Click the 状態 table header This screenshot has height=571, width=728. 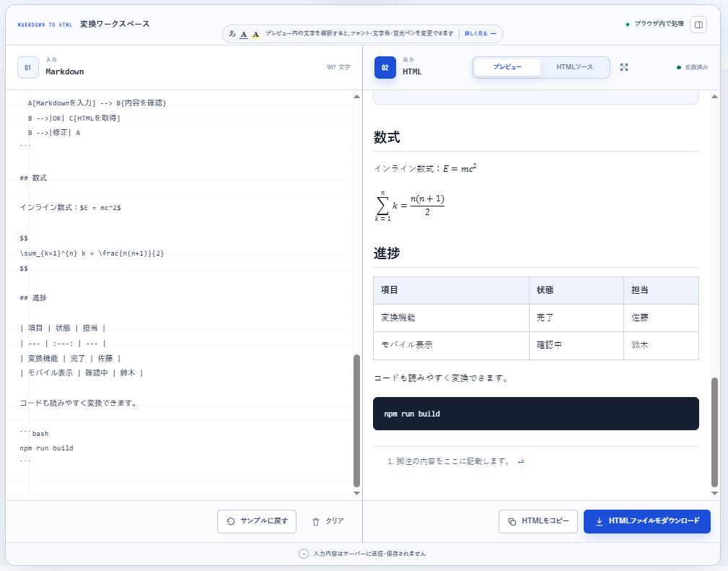click(x=576, y=290)
